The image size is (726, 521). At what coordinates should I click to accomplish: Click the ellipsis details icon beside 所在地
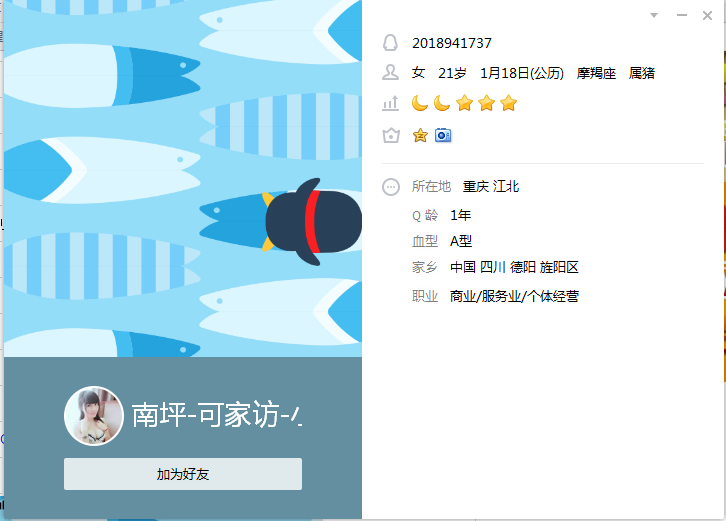coord(391,187)
